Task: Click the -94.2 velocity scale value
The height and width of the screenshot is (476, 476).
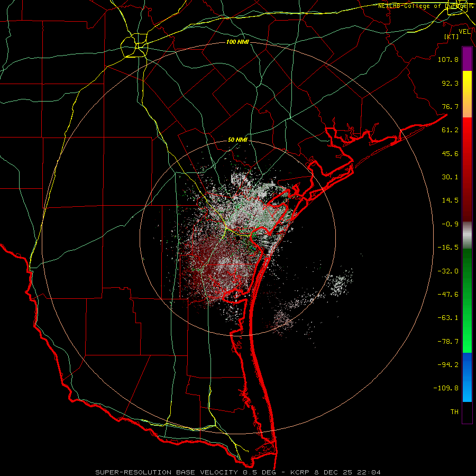Action: 448,365
